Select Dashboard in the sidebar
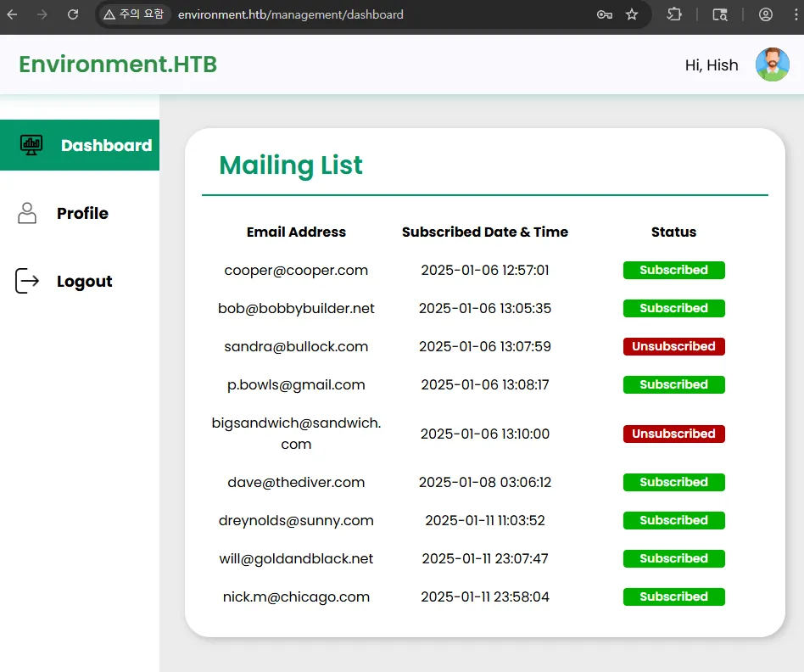 pyautogui.click(x=80, y=145)
